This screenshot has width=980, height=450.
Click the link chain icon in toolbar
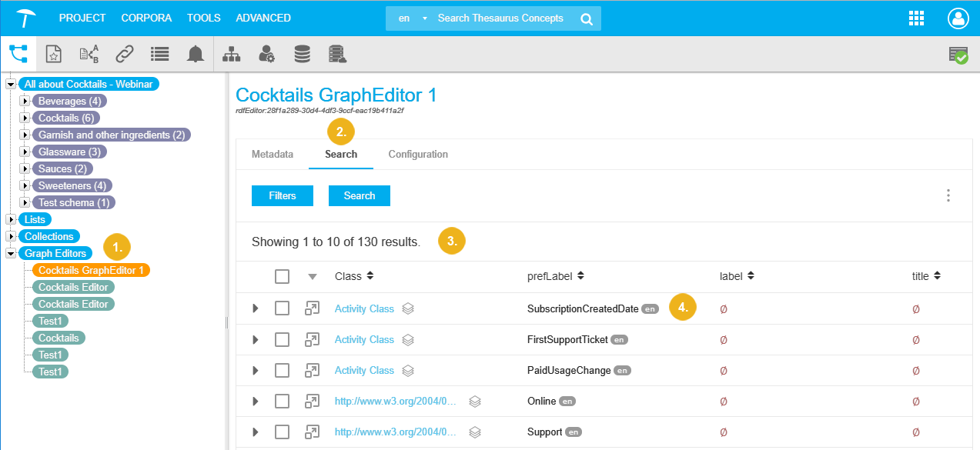[125, 54]
